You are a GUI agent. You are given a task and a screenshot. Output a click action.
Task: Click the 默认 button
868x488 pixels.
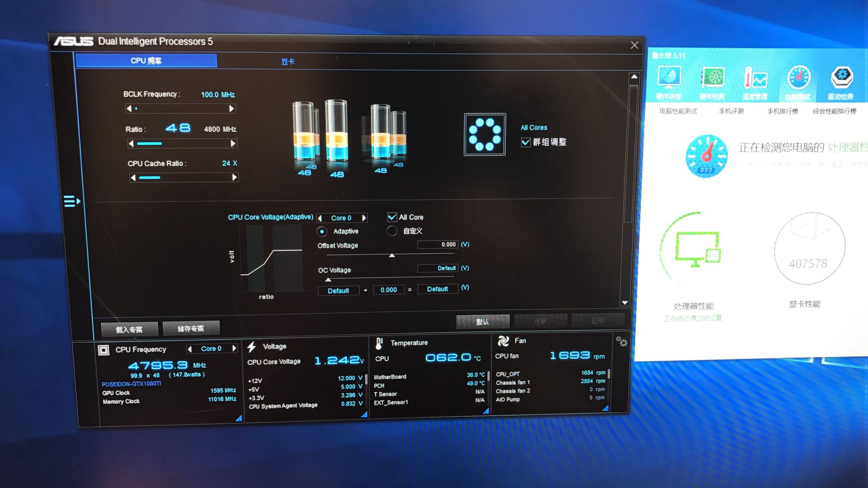tap(483, 322)
